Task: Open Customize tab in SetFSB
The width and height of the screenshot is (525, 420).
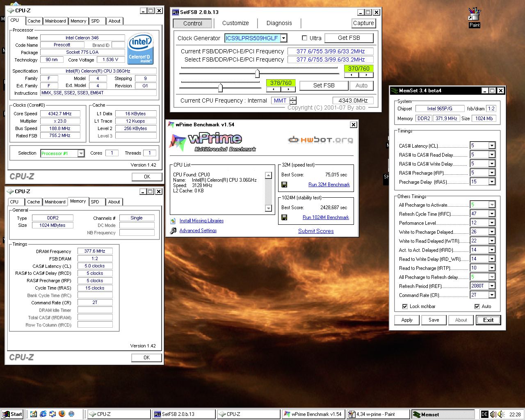Action: coord(235,23)
